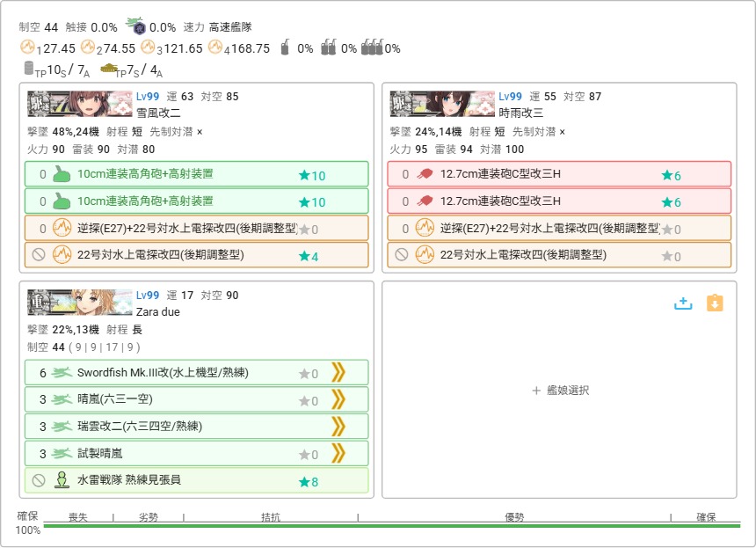This screenshot has width=756, height=548.
Task: Click the radar icon beside Yukikaze's ★4 22号対水上電探改四
Action: pos(62,255)
